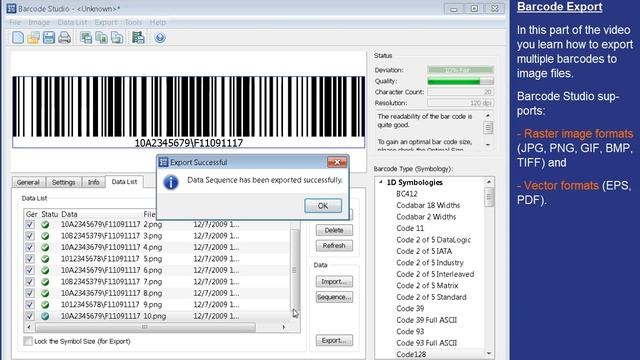This screenshot has height=360, width=640.
Task: Open the Help menu
Action: pos(158,22)
